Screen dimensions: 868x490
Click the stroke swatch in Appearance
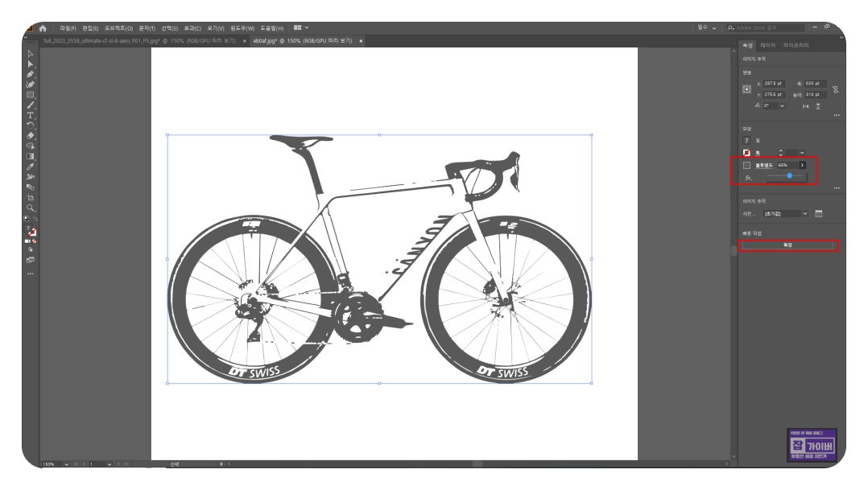click(x=746, y=153)
